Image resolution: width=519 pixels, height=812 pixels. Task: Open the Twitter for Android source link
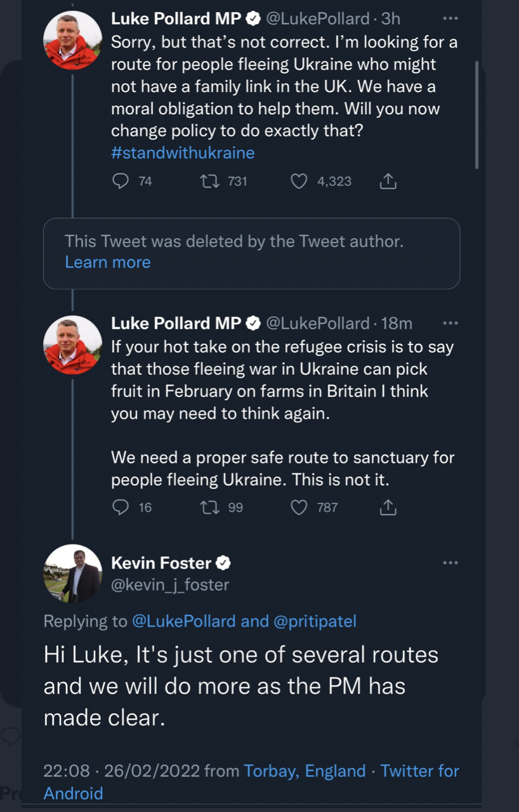[420, 771]
